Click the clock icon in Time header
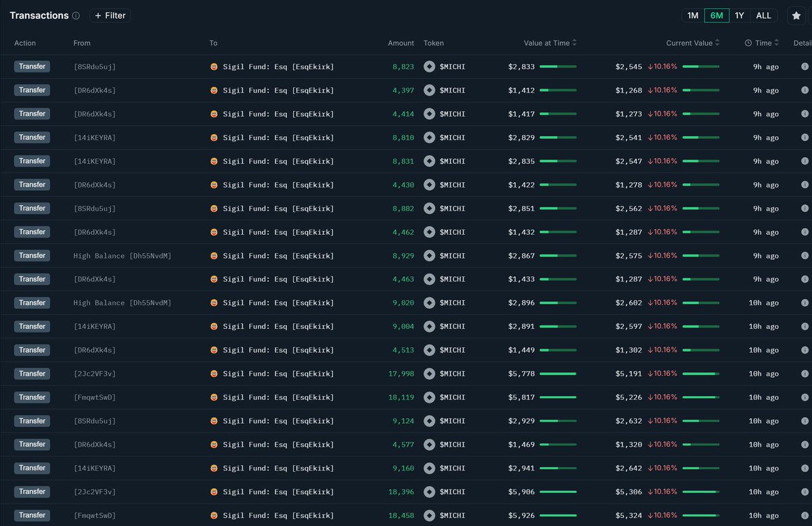This screenshot has height=526, width=812. (x=748, y=43)
